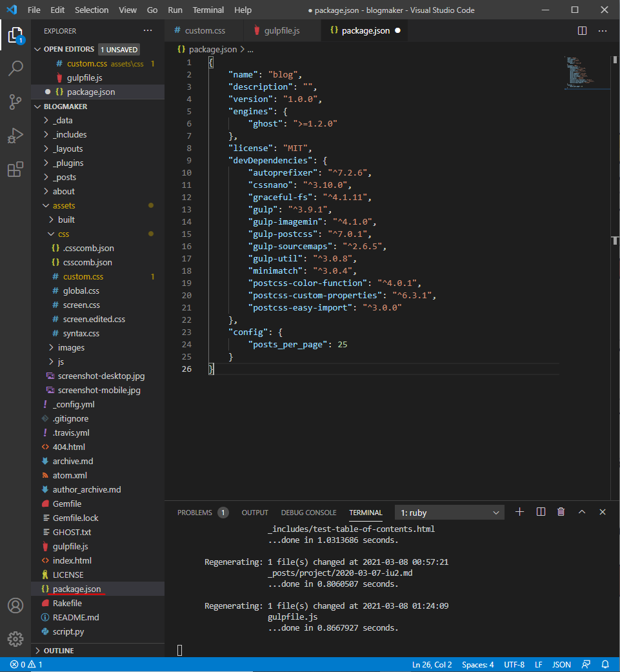
Task: Switch to the Debug Console tab
Action: pyautogui.click(x=308, y=513)
